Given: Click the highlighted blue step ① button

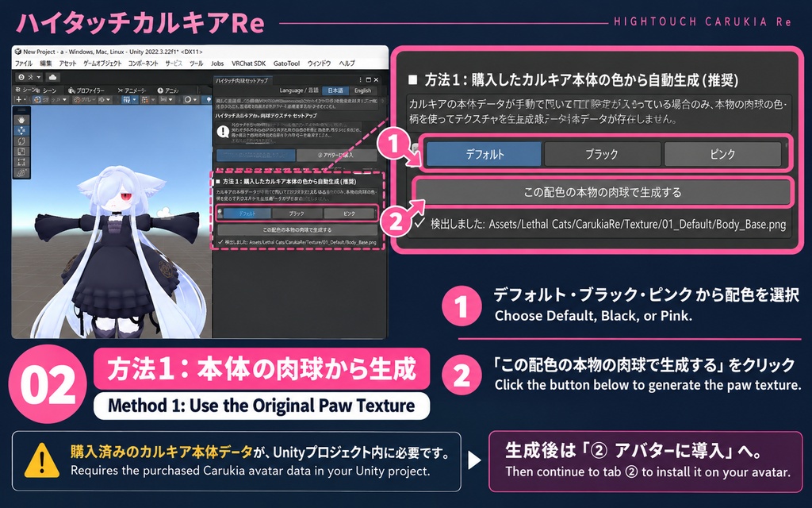Looking at the screenshot, I should point(256,156).
